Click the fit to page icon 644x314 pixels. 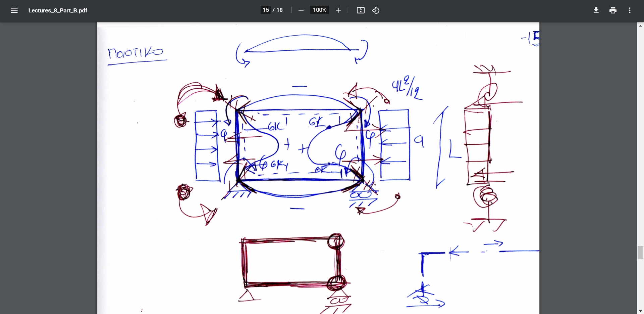click(361, 10)
